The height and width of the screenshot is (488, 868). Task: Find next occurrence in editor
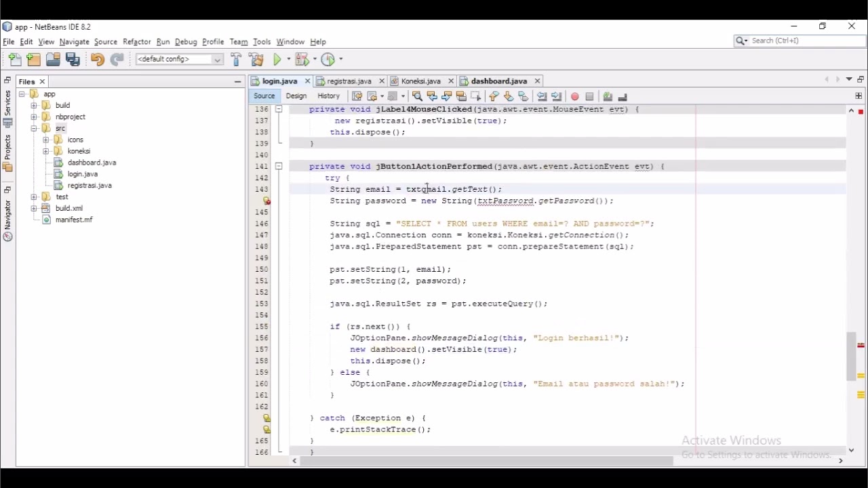click(x=448, y=97)
